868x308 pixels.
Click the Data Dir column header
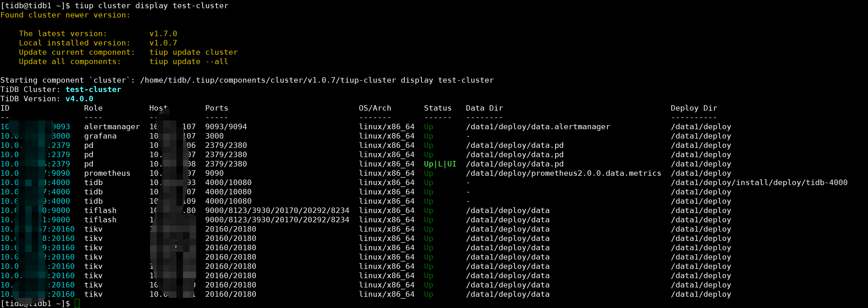point(484,108)
